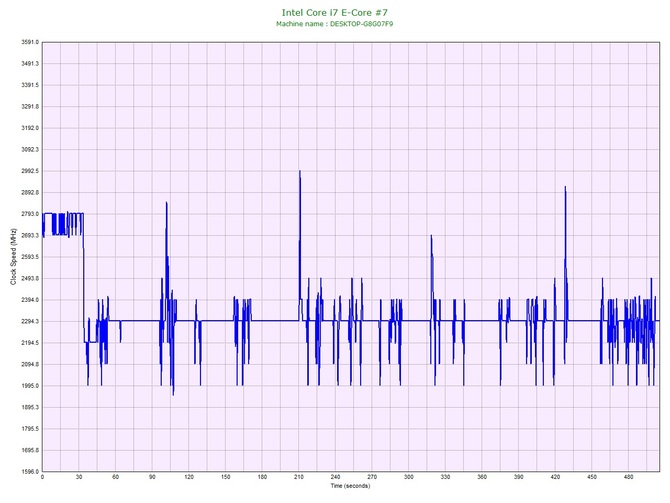Click the 30 seconds x-axis tick label

tap(79, 477)
